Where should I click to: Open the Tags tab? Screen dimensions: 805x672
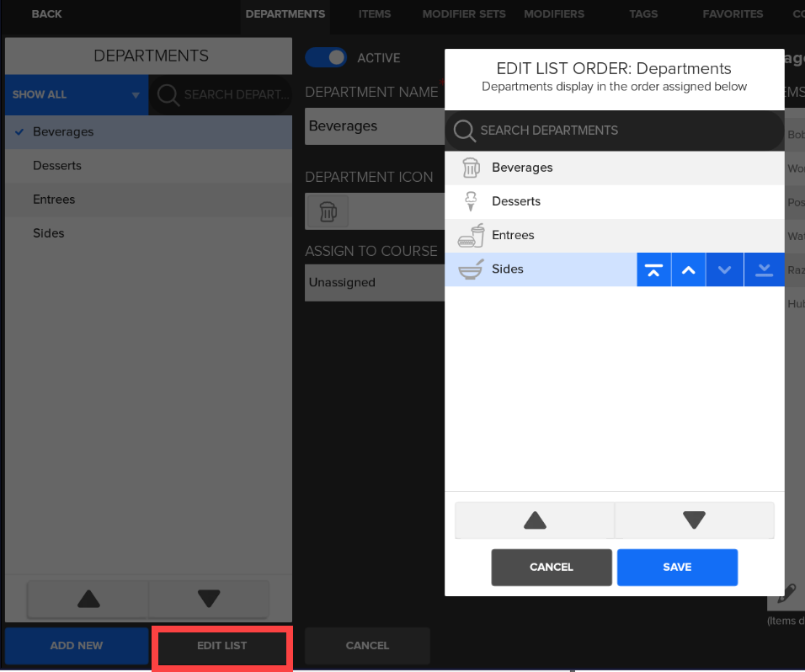tap(643, 14)
